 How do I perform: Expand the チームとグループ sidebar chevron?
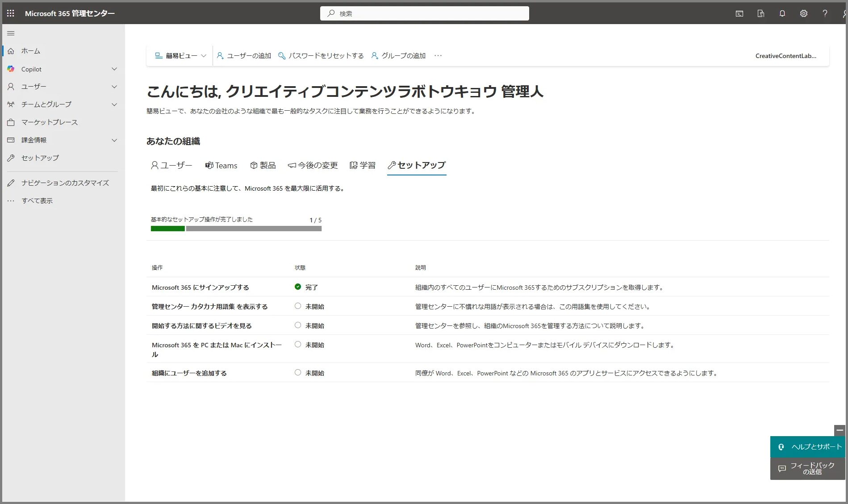click(114, 104)
